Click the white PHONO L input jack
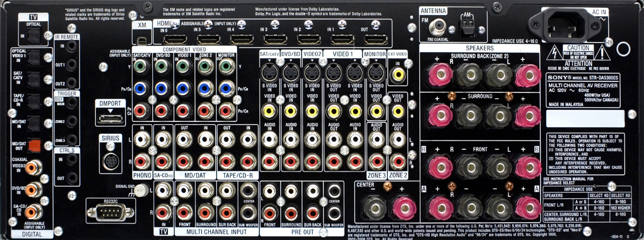644x240 pixels. pos(142,140)
